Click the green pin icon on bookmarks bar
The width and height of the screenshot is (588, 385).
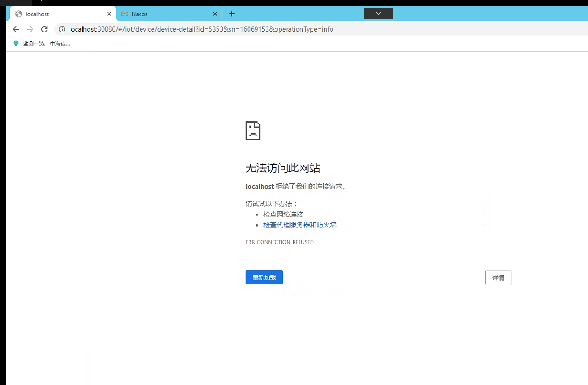pos(16,44)
